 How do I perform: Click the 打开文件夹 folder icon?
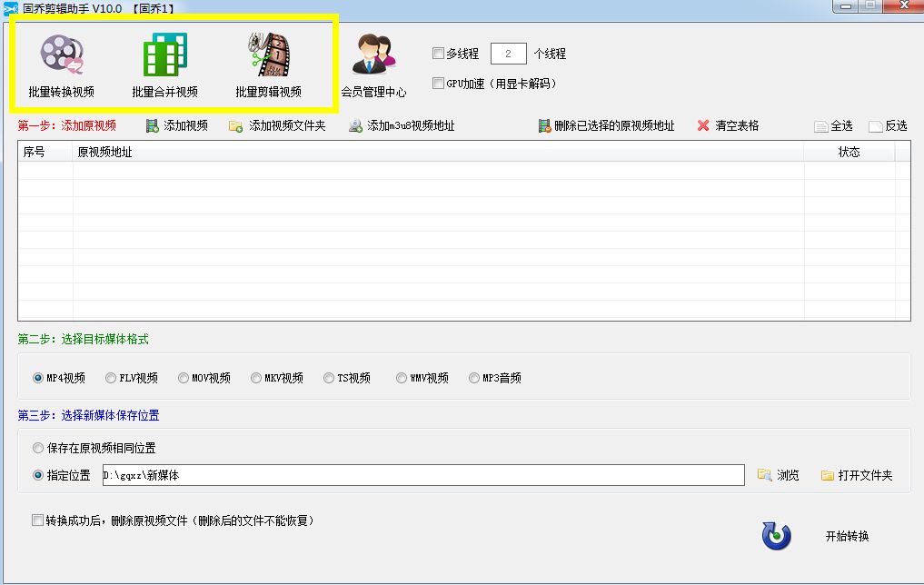click(x=828, y=475)
